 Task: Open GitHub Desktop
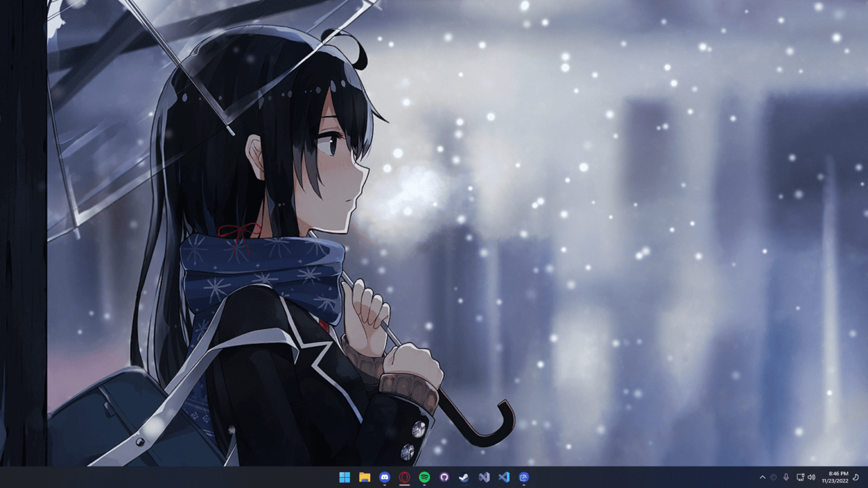pyautogui.click(x=444, y=477)
